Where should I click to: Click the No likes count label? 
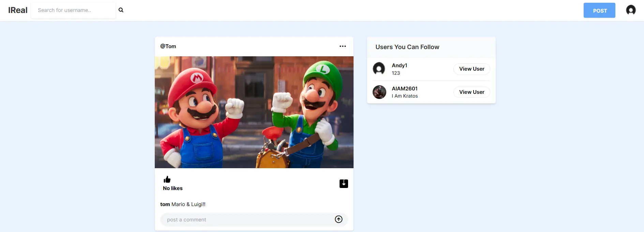click(x=173, y=188)
